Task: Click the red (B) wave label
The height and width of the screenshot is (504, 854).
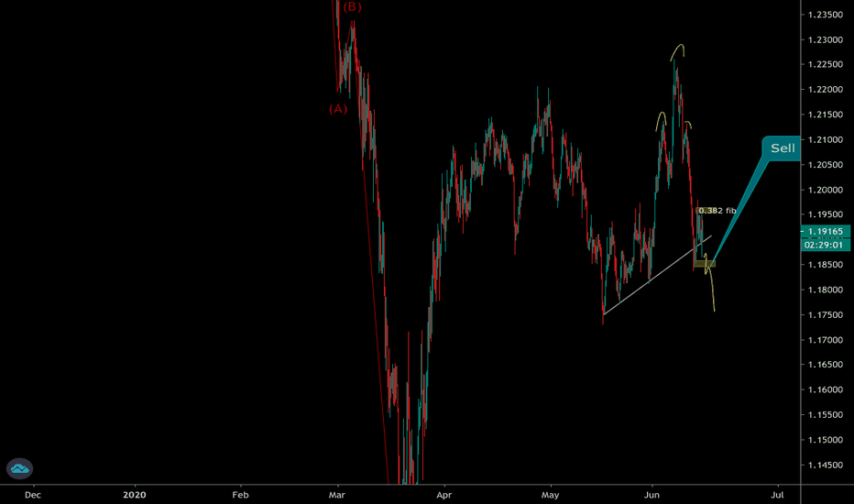Action: click(353, 7)
